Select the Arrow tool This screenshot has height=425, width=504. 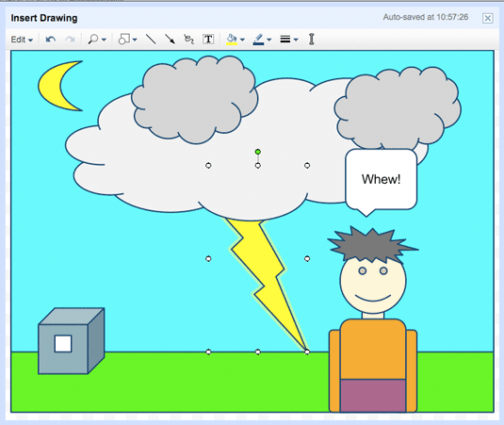170,40
